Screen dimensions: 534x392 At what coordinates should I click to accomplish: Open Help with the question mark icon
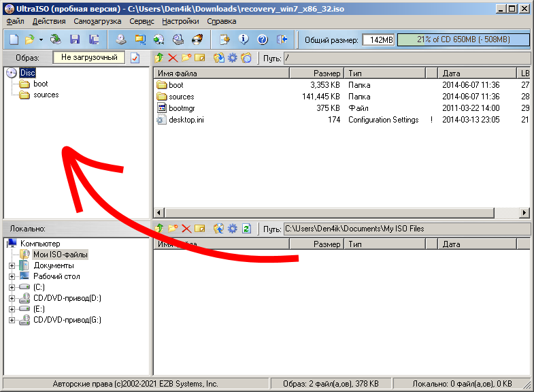click(x=263, y=39)
